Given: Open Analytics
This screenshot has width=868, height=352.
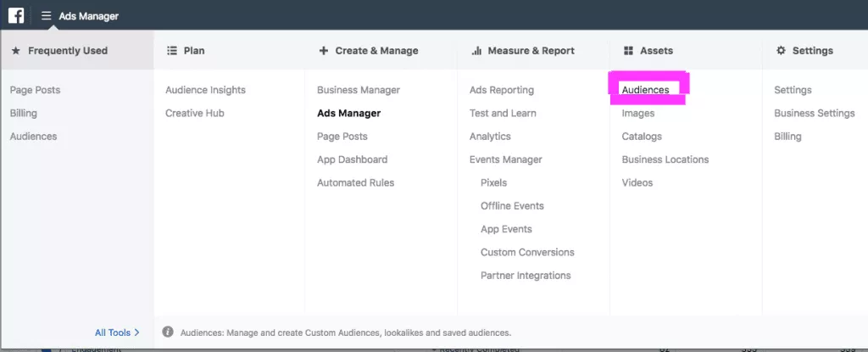Looking at the screenshot, I should point(490,137).
